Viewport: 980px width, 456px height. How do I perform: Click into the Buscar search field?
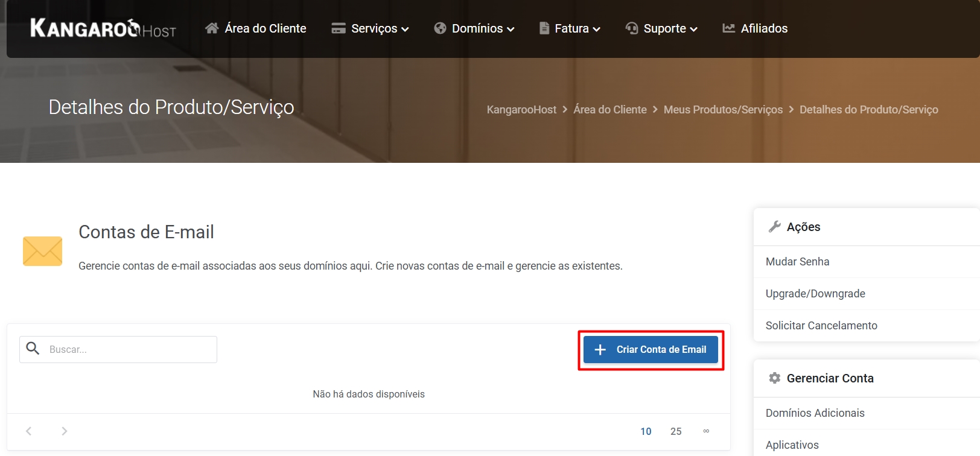(x=130, y=350)
